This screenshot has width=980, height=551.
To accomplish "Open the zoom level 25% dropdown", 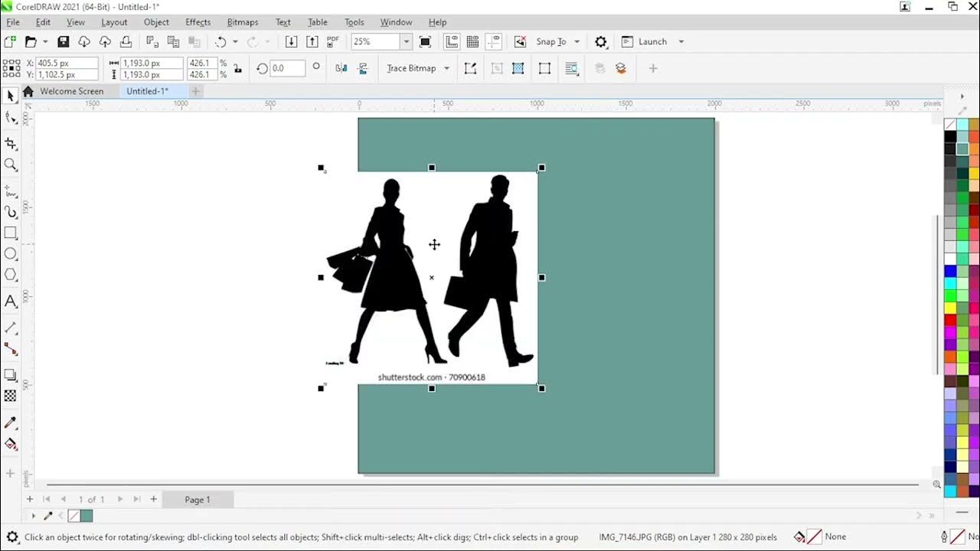I will 407,42.
